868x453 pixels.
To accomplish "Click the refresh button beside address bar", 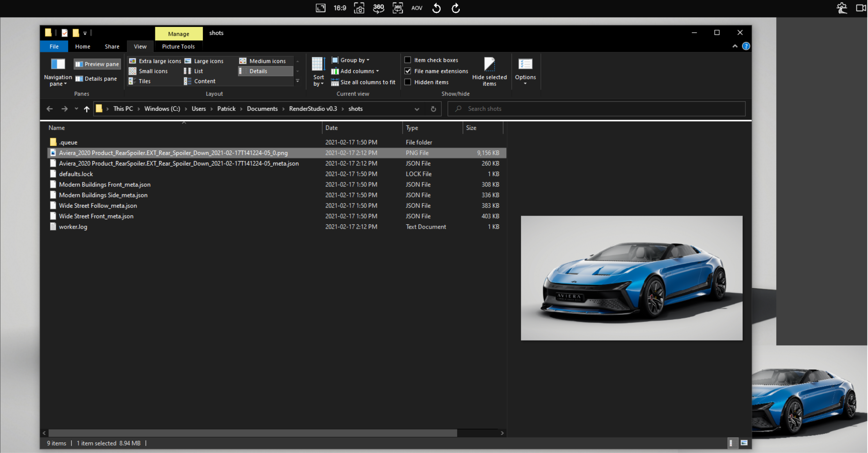I will click(x=433, y=109).
